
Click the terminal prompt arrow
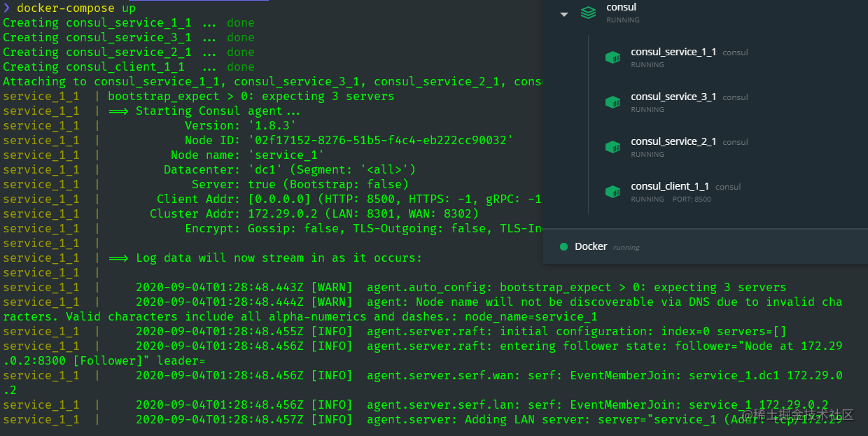[6, 8]
